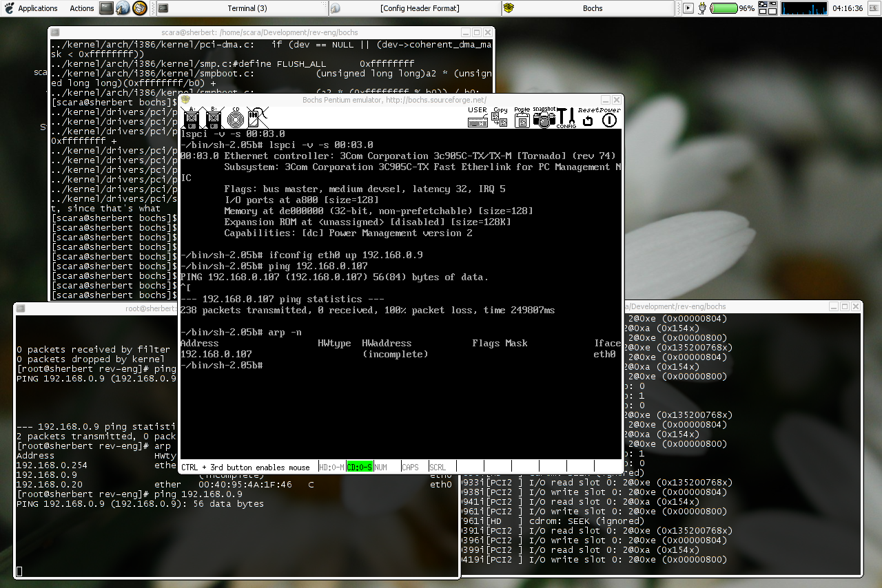Click the NUM indicator in Bochs status bar
This screenshot has width=882, height=588.
click(381, 467)
